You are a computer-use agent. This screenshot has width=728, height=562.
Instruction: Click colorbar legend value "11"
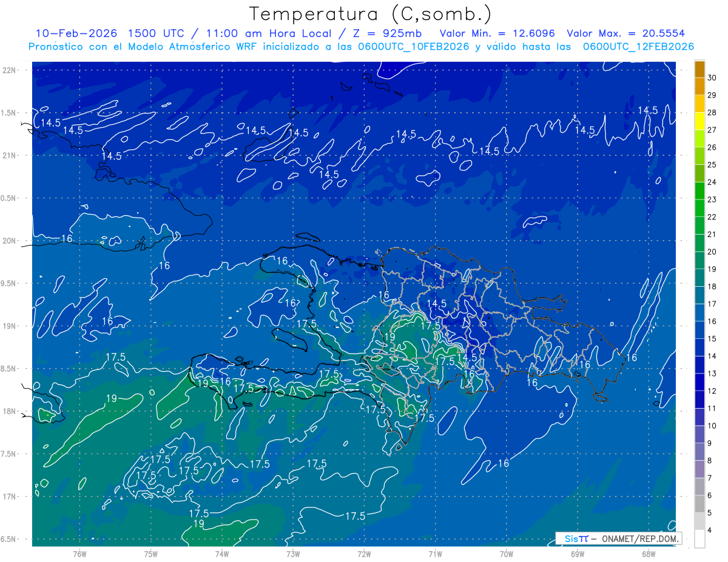coord(712,409)
